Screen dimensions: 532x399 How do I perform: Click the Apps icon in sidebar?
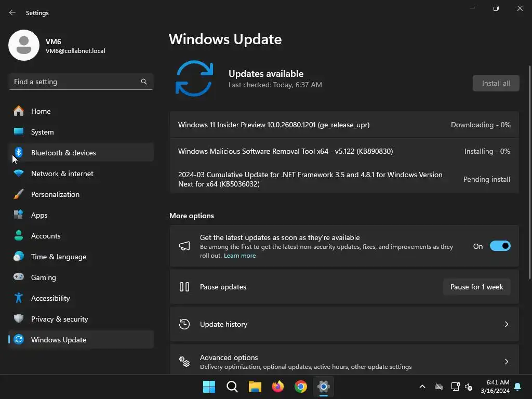pos(19,215)
